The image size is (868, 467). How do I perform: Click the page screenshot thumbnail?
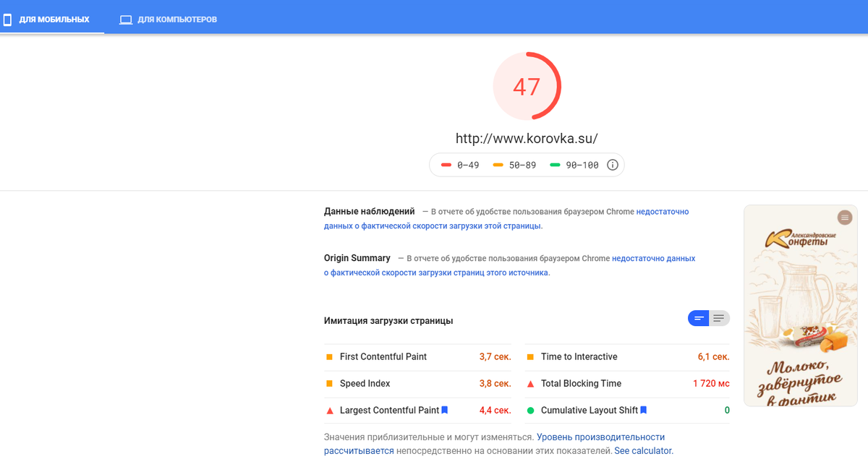[x=801, y=305]
